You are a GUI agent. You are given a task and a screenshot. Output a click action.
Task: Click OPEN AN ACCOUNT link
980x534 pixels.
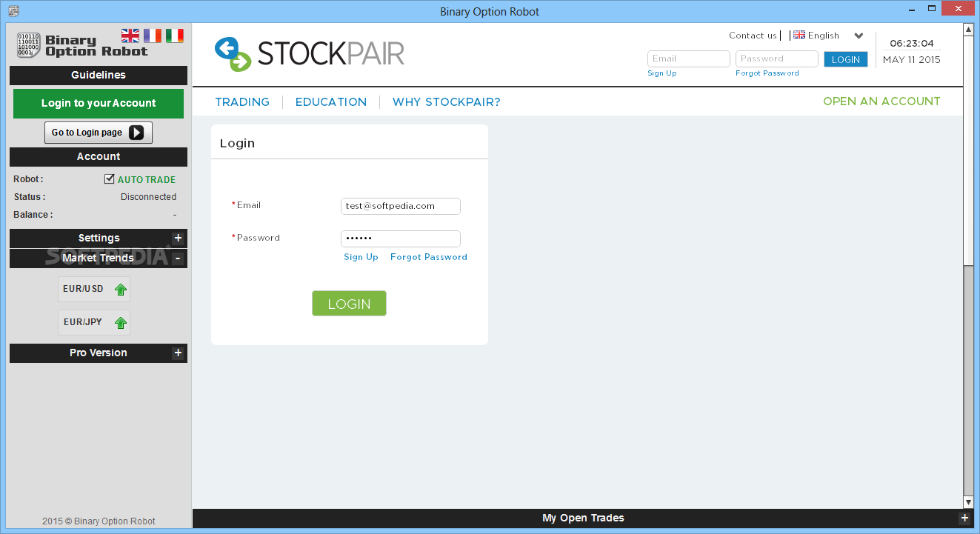(881, 101)
